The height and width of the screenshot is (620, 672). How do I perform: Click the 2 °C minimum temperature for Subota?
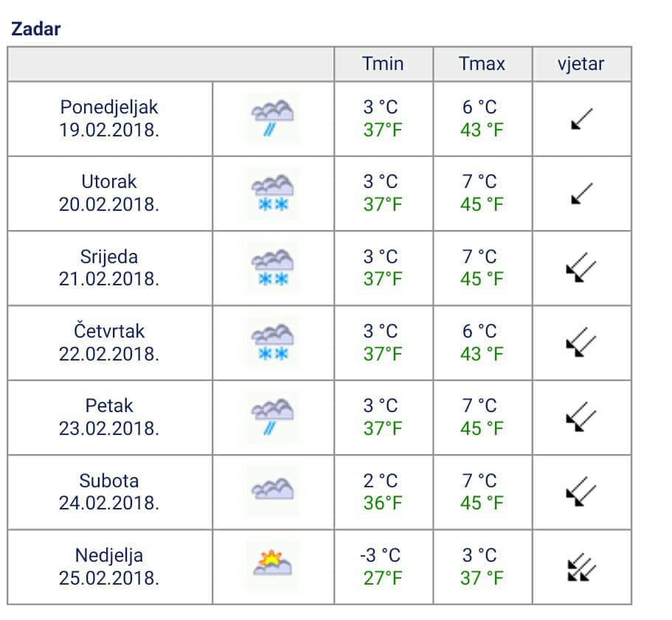[x=380, y=481]
